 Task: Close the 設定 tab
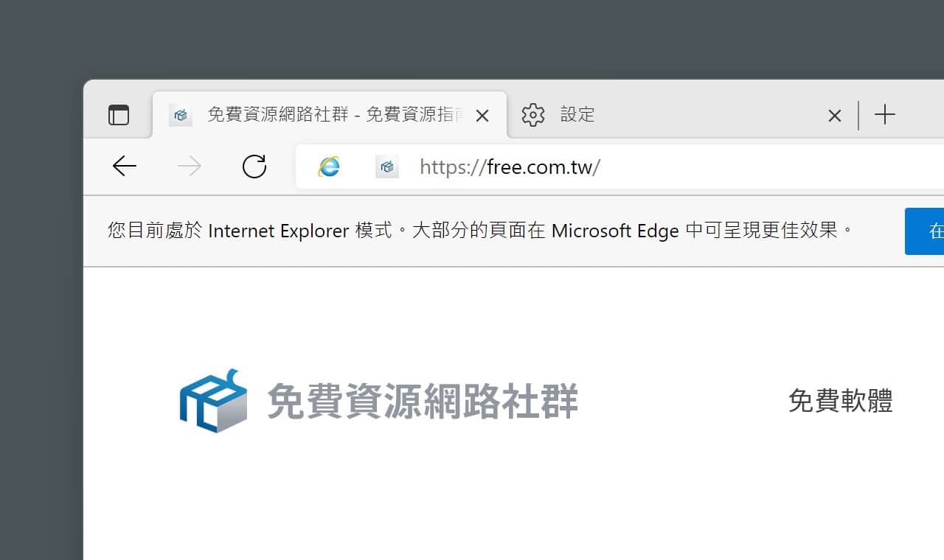[x=835, y=116]
